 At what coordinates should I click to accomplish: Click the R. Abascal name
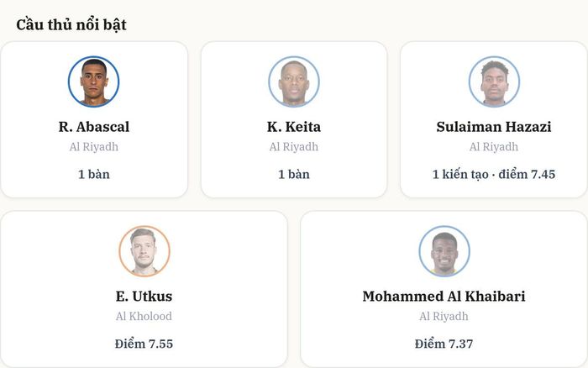[94, 127]
